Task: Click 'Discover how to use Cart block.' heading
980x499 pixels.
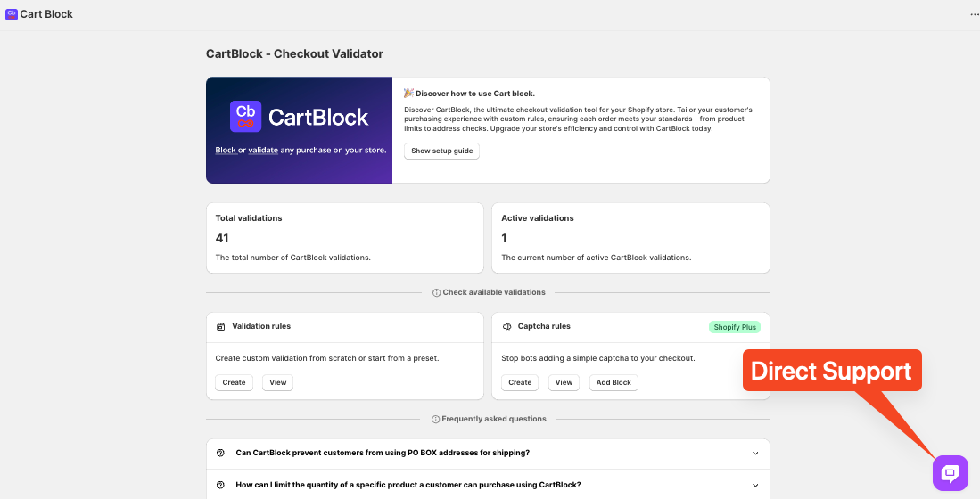Action: pos(475,94)
